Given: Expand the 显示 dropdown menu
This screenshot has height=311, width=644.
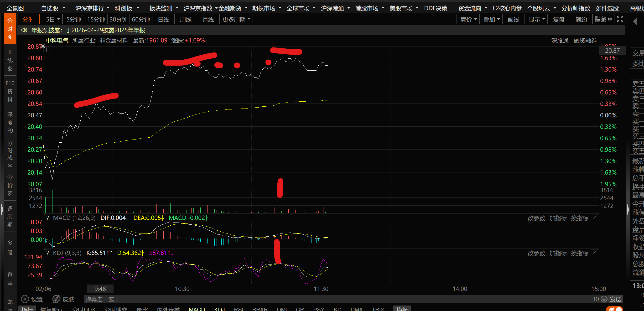Looking at the screenshot, I should pos(536,19).
